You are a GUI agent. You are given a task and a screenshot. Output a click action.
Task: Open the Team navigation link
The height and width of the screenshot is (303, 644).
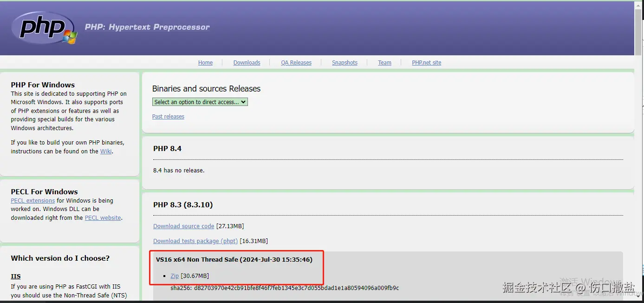click(384, 63)
